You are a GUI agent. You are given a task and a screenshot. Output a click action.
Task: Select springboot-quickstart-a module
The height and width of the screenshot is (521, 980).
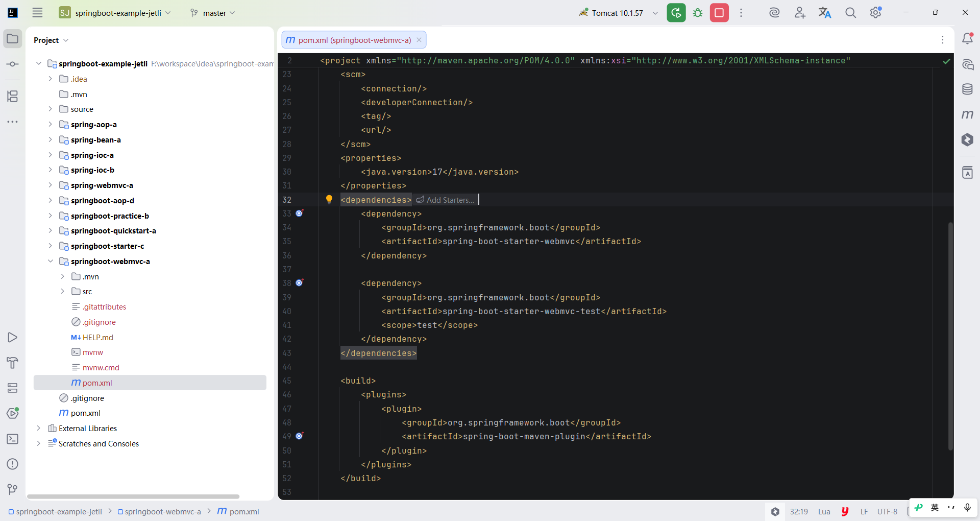point(113,230)
